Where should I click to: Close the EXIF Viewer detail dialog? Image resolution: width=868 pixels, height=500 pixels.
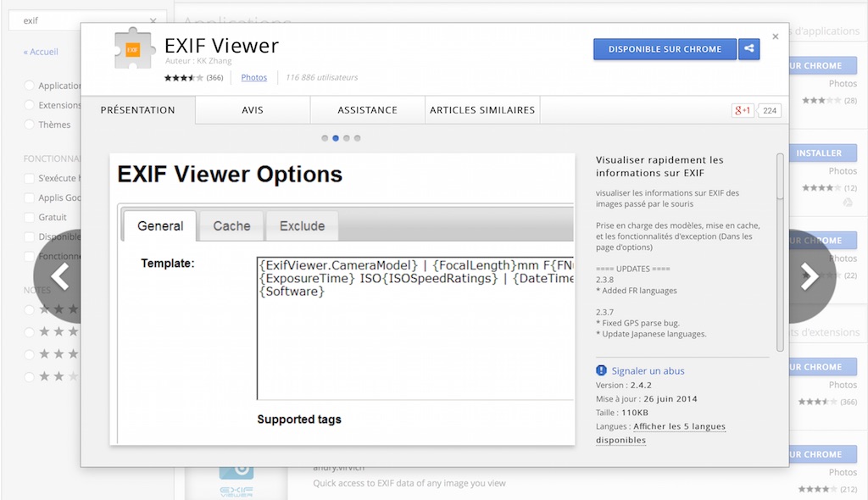pyautogui.click(x=775, y=36)
